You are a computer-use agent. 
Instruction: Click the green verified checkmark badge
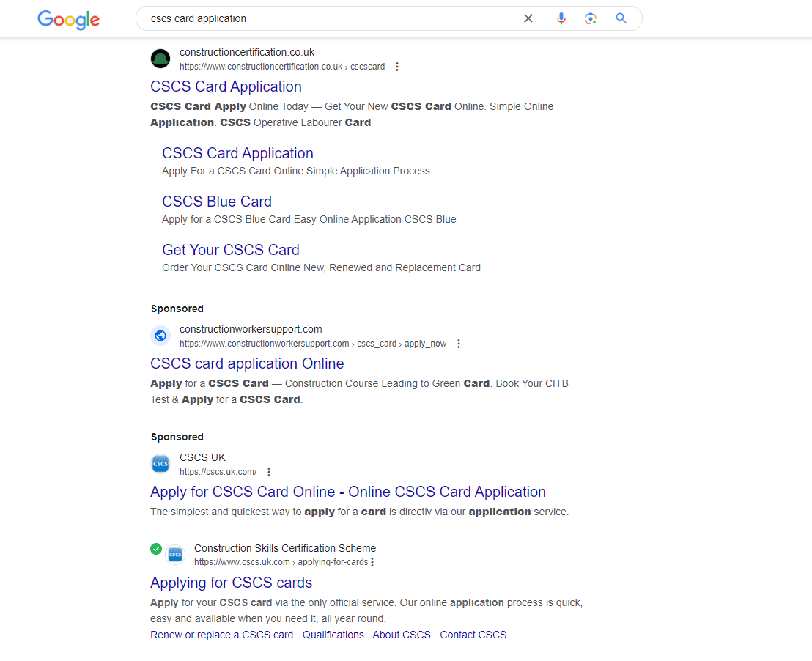click(x=156, y=548)
